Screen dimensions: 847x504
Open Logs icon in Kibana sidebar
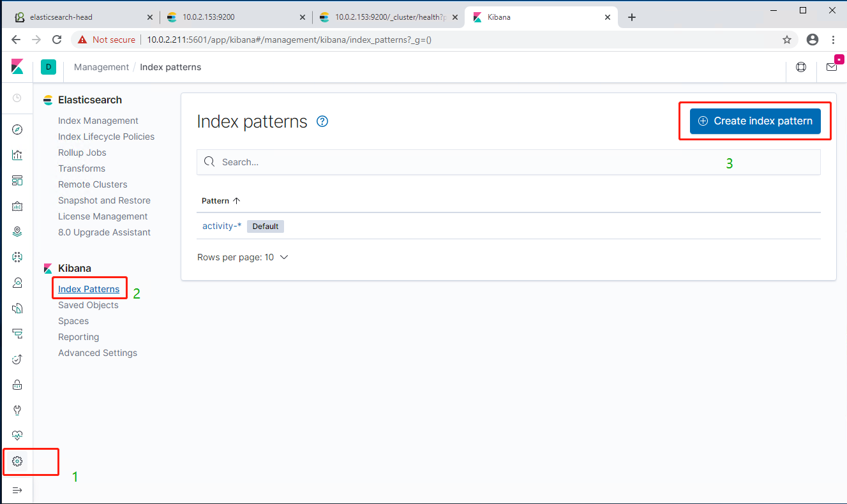(x=17, y=308)
